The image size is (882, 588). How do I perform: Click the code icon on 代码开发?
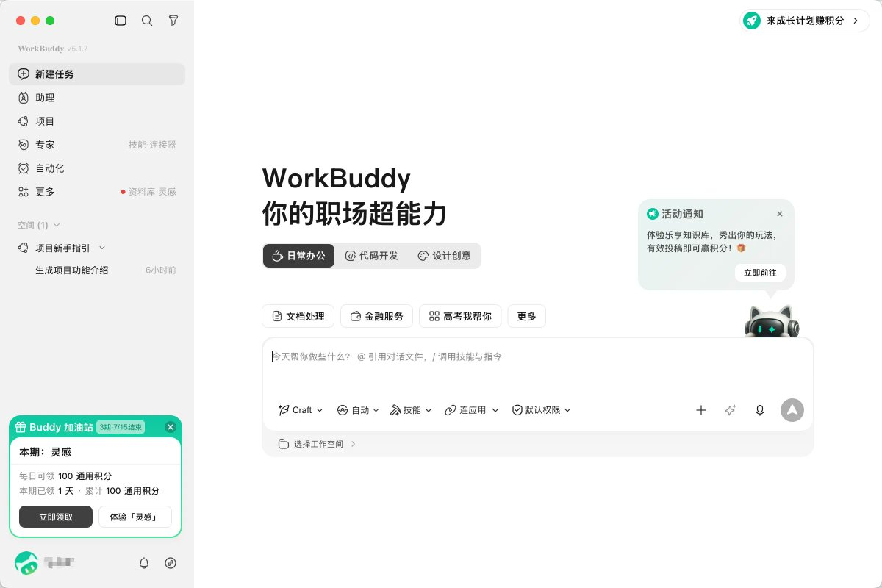pos(351,256)
